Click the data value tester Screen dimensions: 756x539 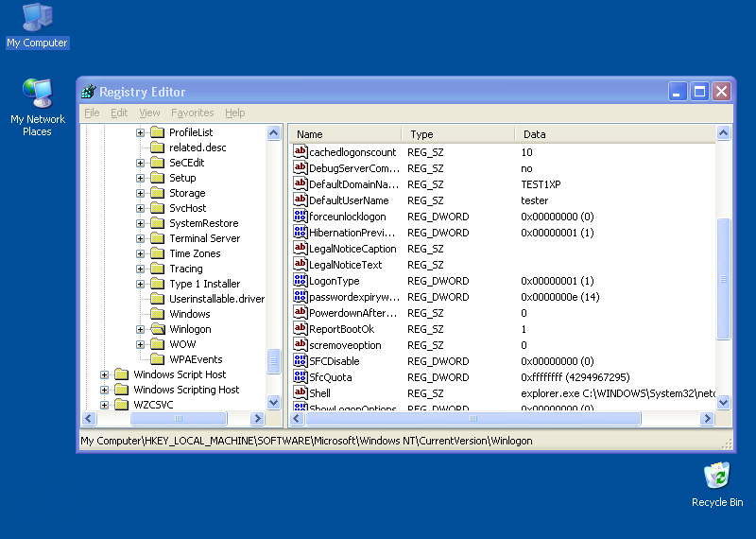[x=534, y=200]
